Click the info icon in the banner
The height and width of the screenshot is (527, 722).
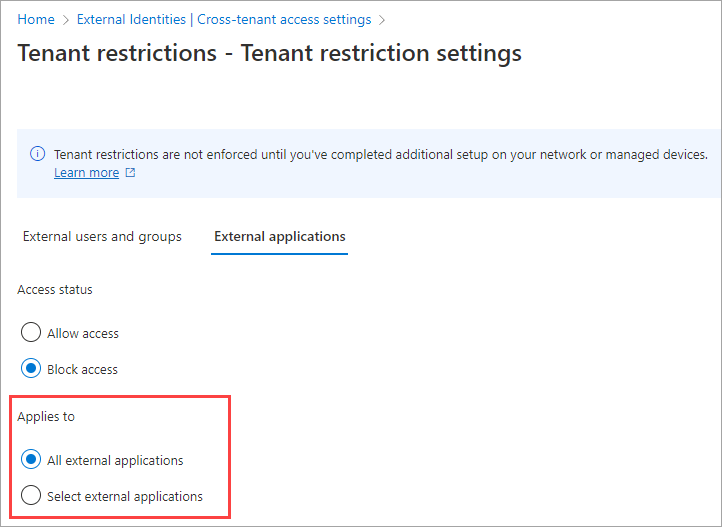point(38,154)
